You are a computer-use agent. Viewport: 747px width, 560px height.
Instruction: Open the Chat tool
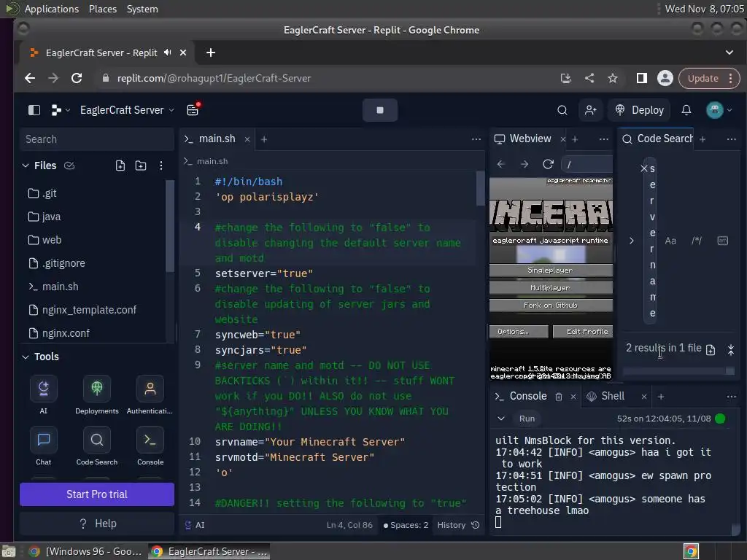click(43, 446)
